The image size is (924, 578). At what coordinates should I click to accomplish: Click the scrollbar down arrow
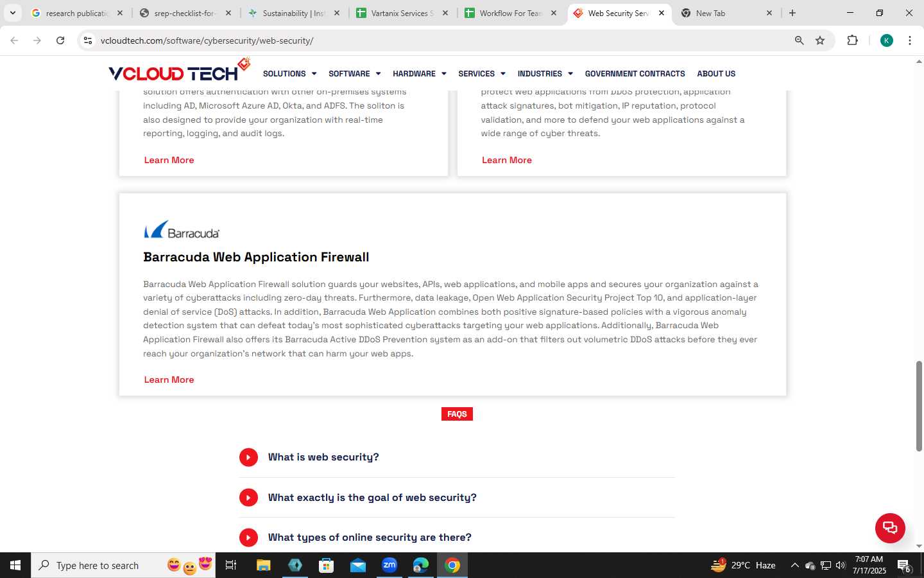coord(919,547)
